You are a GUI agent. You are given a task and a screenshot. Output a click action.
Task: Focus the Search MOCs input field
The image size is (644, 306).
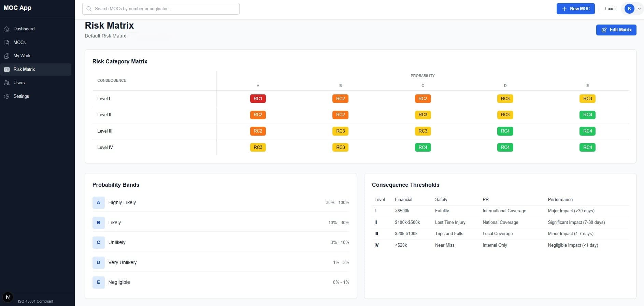coord(164,9)
